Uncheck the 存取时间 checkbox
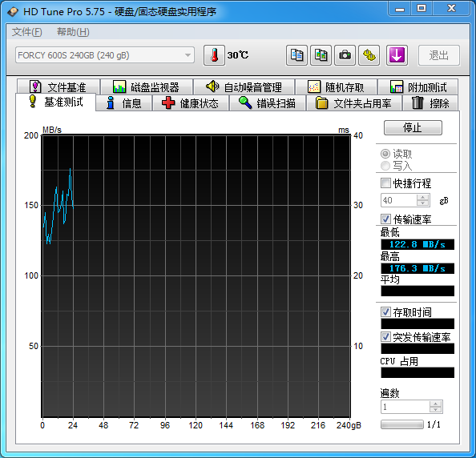This screenshot has width=476, height=458. (x=385, y=311)
